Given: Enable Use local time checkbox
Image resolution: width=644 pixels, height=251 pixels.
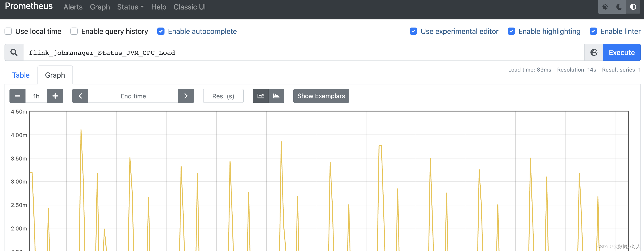Looking at the screenshot, I should pos(8,31).
